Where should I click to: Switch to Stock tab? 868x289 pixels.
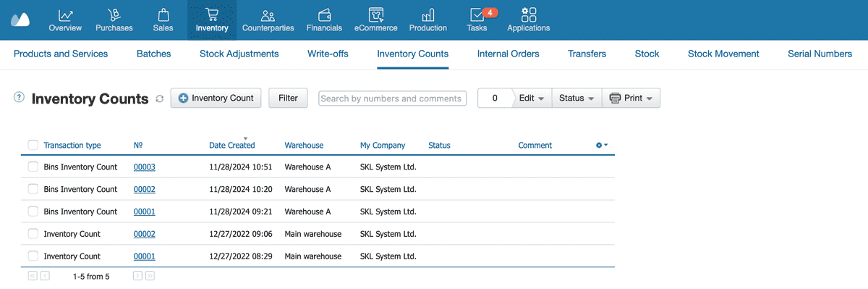(647, 54)
